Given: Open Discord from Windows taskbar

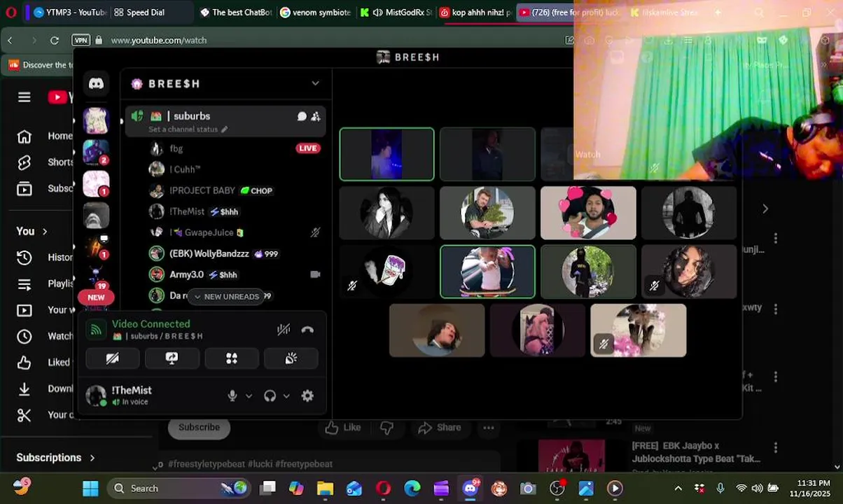Looking at the screenshot, I should pyautogui.click(x=471, y=489).
